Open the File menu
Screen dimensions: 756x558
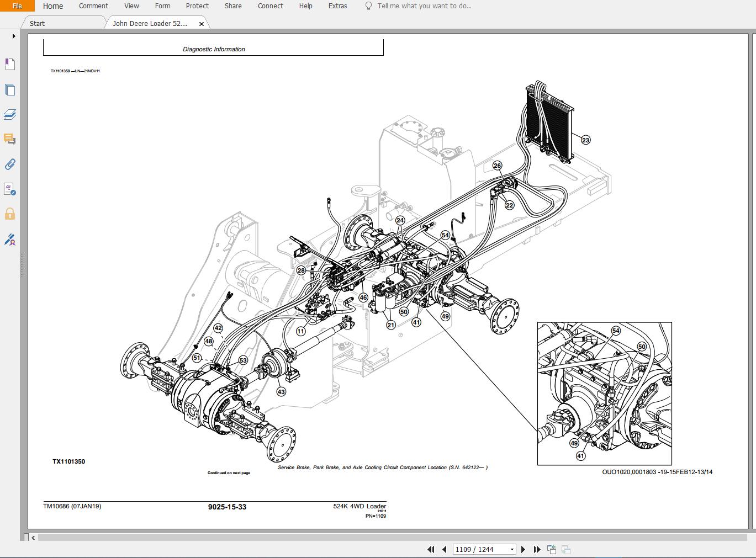17,6
